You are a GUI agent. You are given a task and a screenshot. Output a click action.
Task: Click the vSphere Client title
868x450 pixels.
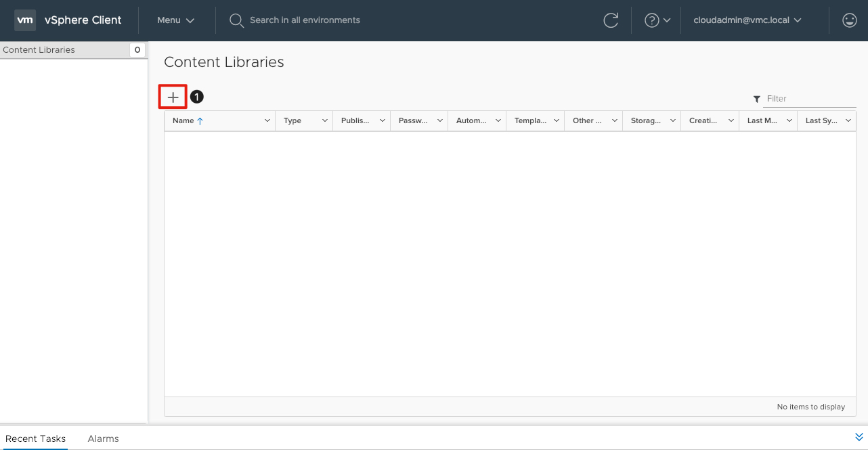(83, 20)
